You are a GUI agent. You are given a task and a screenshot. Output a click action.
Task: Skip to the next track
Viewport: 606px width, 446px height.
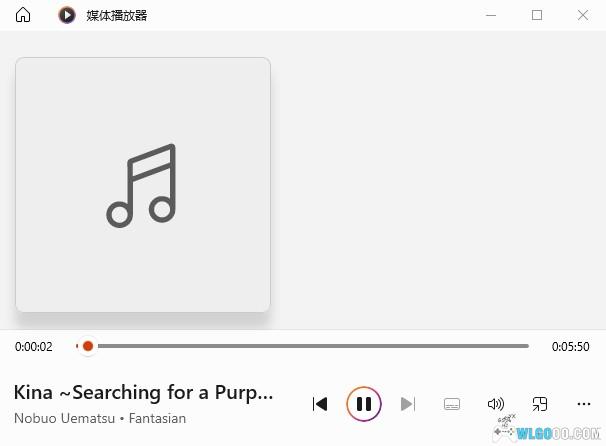point(408,404)
